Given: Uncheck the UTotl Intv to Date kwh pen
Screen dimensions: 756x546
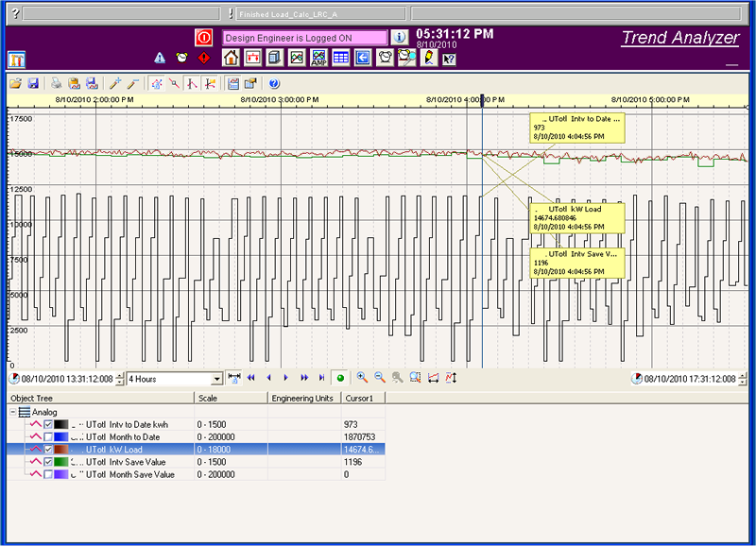Looking at the screenshot, I should click(47, 424).
